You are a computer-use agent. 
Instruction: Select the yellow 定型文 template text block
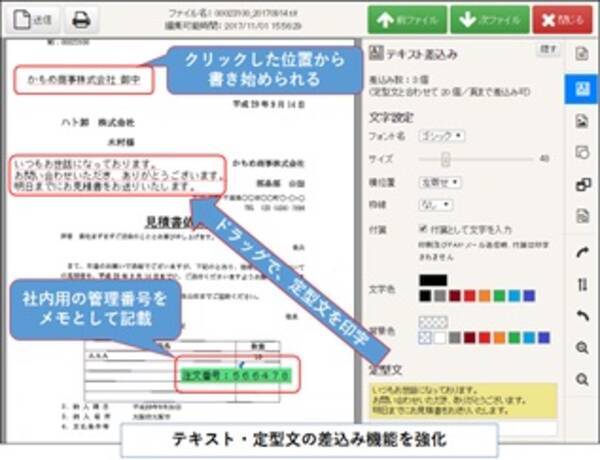pos(463,401)
